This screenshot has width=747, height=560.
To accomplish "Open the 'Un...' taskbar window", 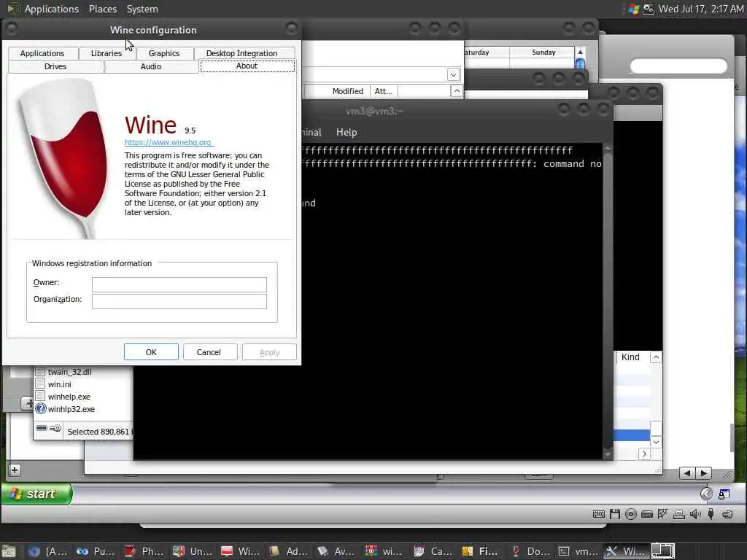I will click(x=192, y=551).
